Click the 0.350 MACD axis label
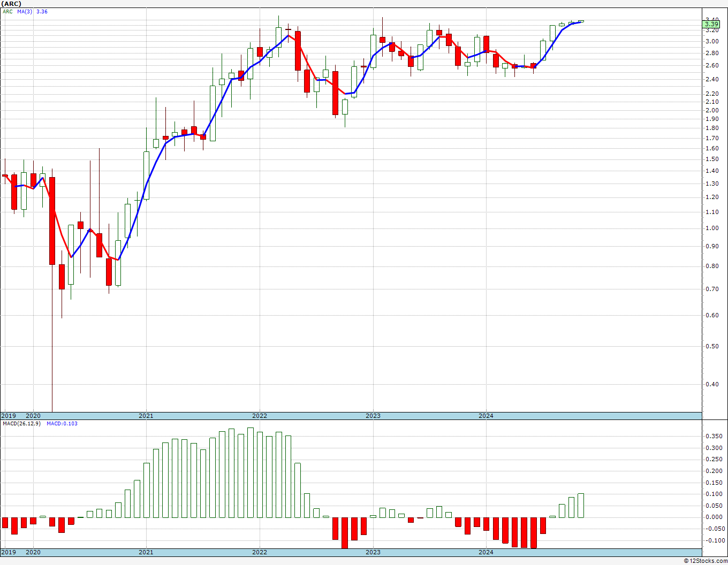 [x=714, y=436]
